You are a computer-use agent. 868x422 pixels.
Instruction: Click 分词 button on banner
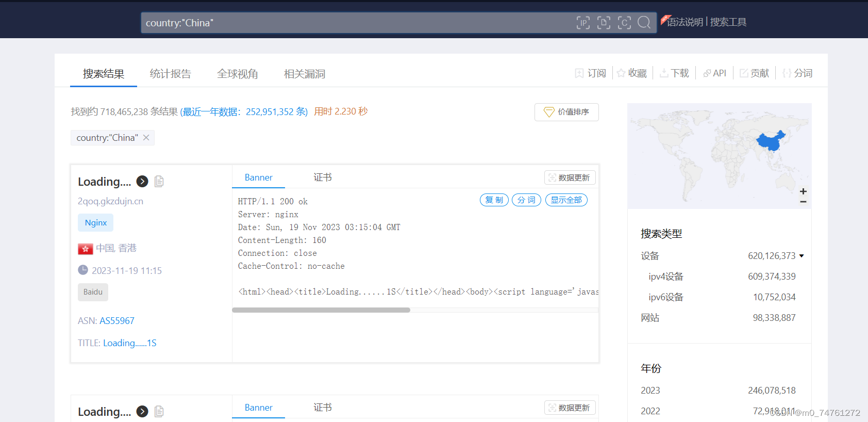(526, 200)
